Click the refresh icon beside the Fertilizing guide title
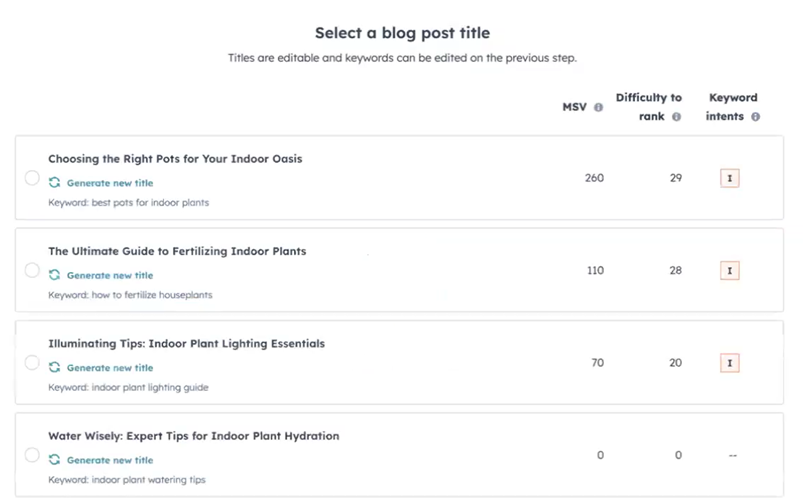This screenshot has height=504, width=803. coord(55,275)
